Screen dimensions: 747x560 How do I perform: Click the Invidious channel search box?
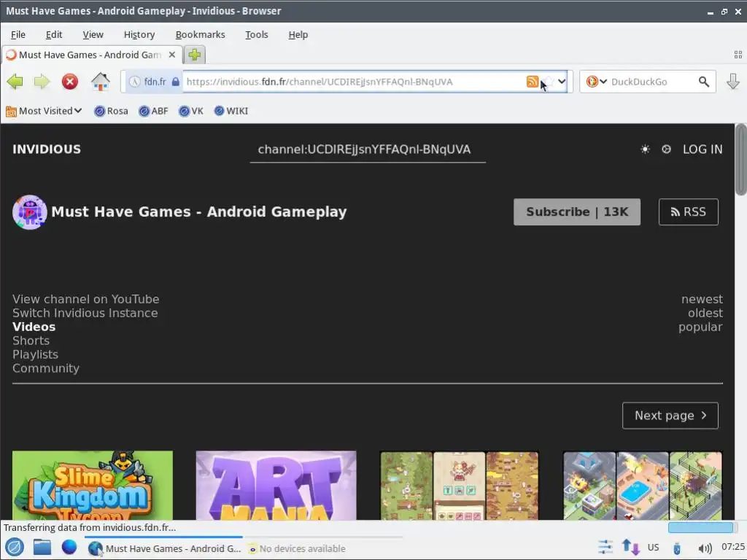(368, 149)
